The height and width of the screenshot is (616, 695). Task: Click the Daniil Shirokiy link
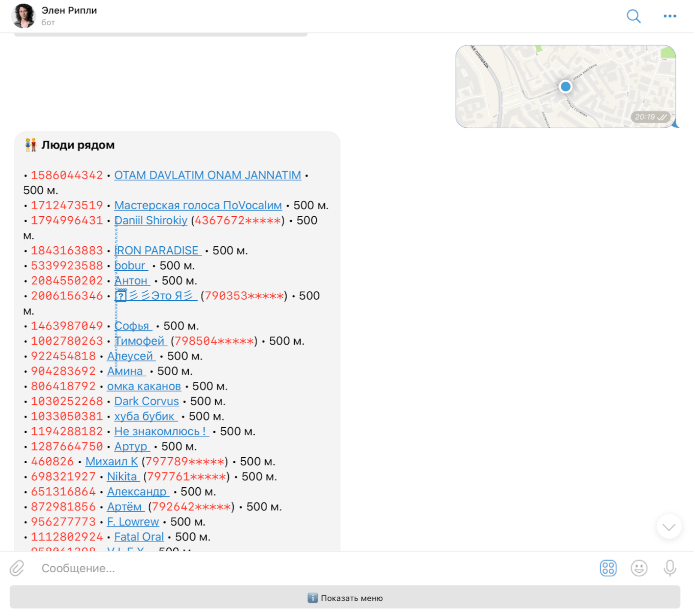151,220
